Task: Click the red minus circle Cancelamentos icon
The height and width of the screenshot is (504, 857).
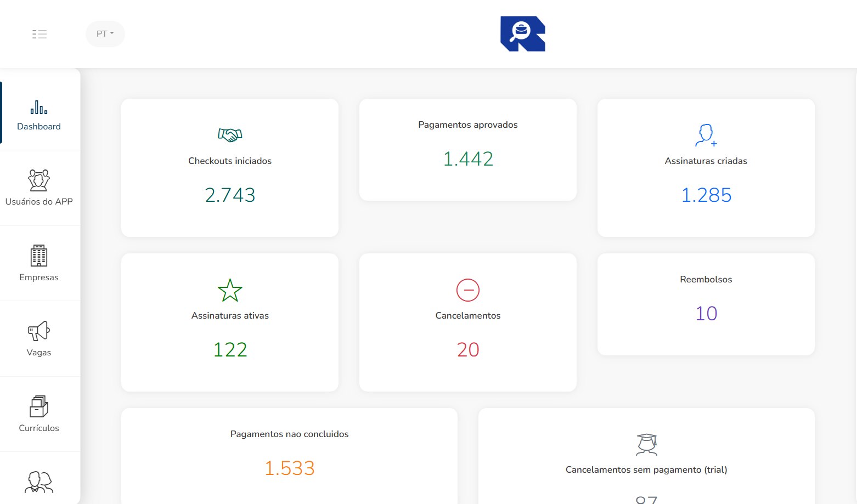Action: [x=468, y=290]
